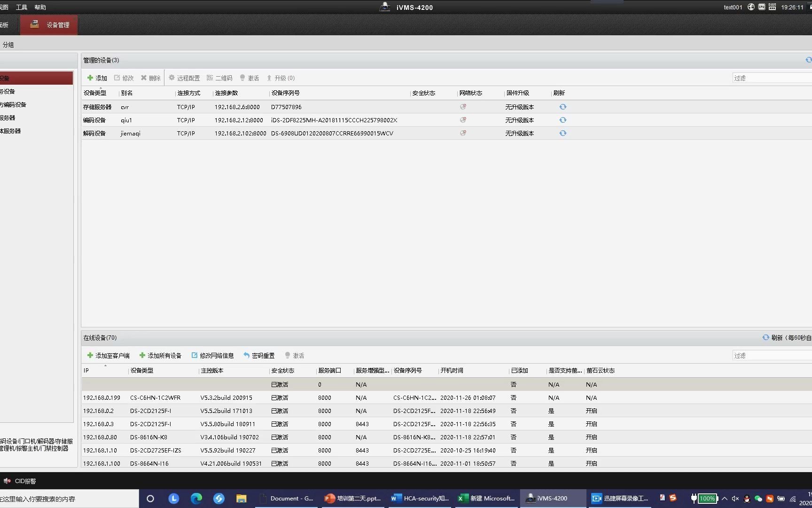Image resolution: width=812 pixels, height=508 pixels.
Task: Select online device 192.168.0.199
Action: coord(446,397)
